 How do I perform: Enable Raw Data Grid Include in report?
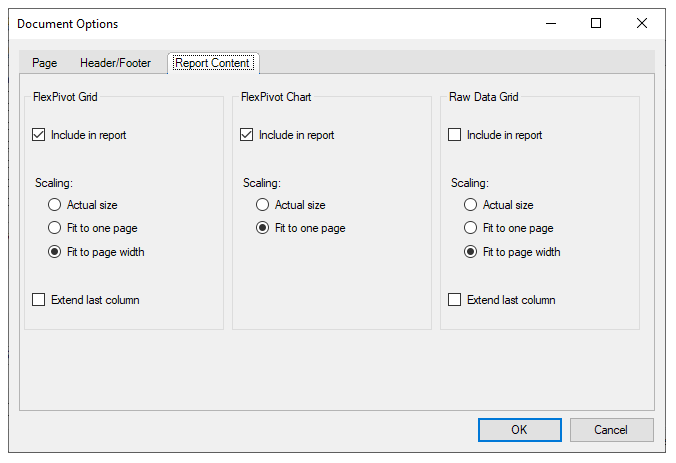456,135
